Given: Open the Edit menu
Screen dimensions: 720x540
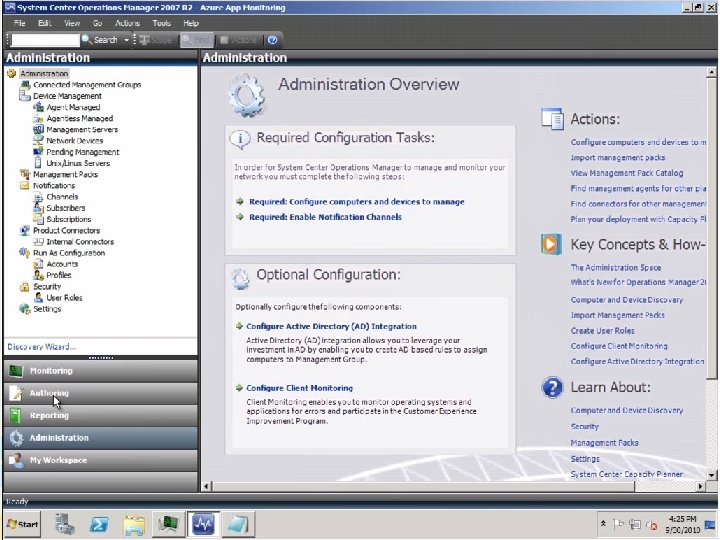Looking at the screenshot, I should pyautogui.click(x=45, y=23).
